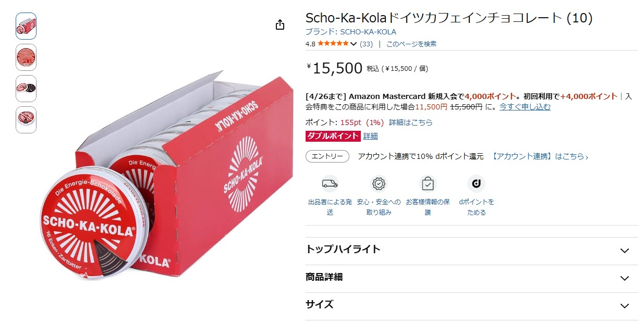This screenshot has width=644, height=322.
Task: Open the SCHO-KA-KOLA brand link
Action: (x=368, y=32)
